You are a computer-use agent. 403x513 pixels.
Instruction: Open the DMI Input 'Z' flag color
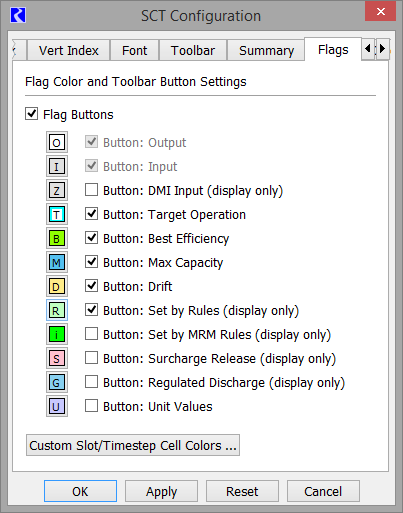pos(57,190)
